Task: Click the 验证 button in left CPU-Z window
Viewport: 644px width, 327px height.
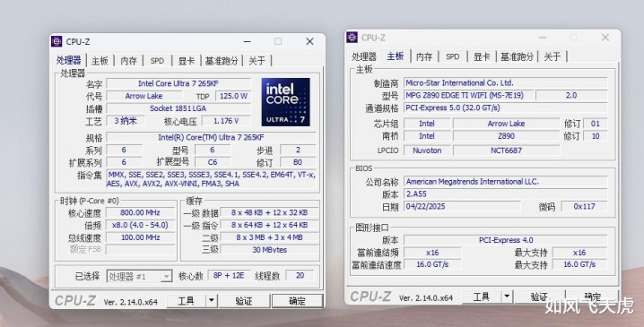Action: point(244,301)
